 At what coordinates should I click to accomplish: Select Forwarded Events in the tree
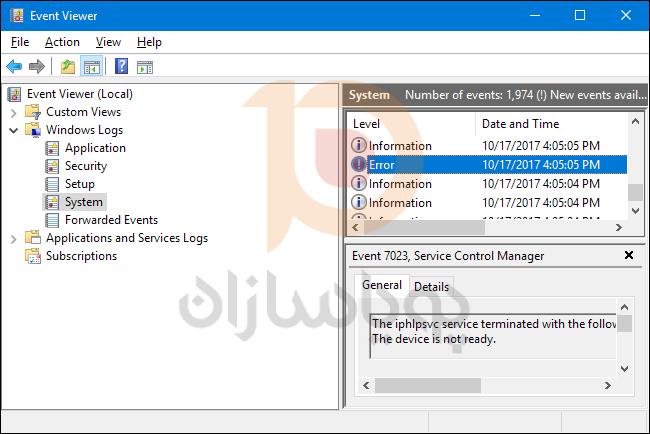pyautogui.click(x=111, y=220)
